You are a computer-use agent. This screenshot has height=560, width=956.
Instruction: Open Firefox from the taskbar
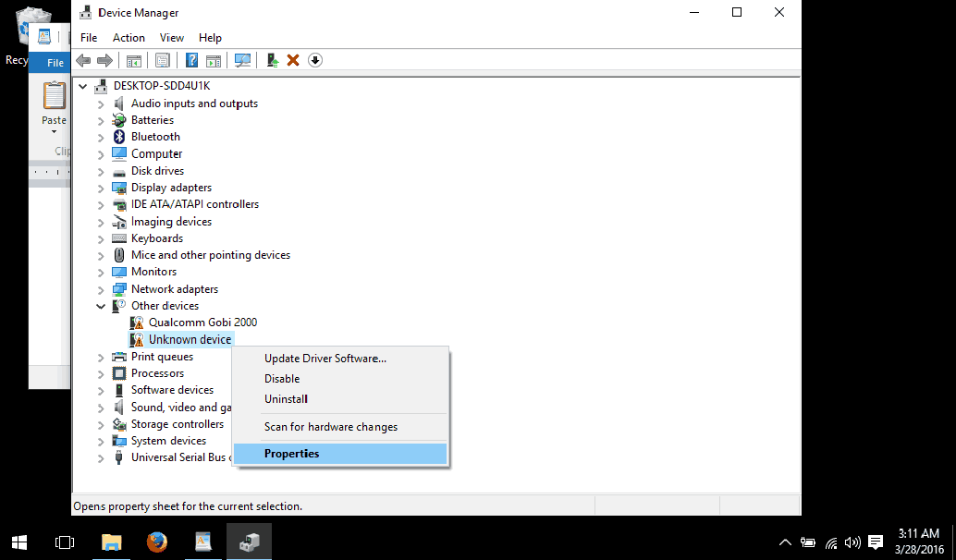pos(157,542)
